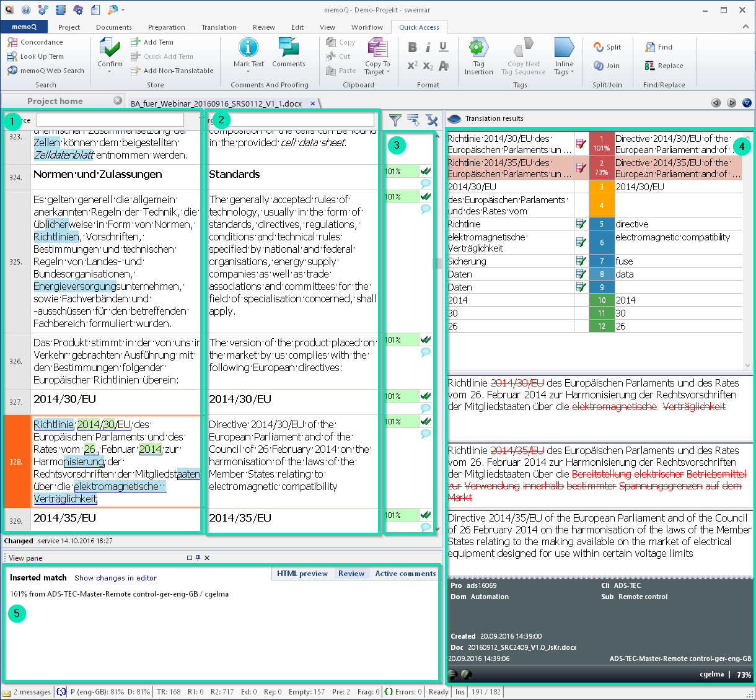
Task: Click the Tag Insertion gear icon
Action: (478, 48)
